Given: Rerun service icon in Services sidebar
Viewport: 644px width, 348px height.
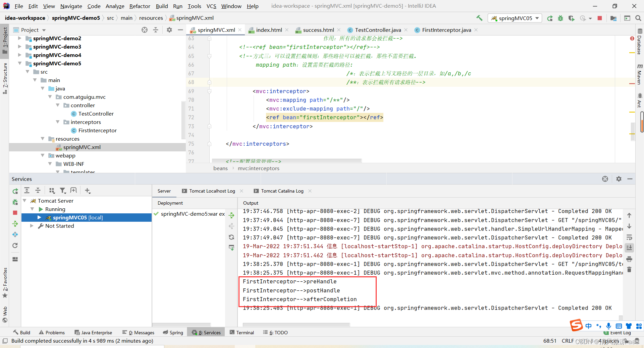Looking at the screenshot, I should point(15,191).
